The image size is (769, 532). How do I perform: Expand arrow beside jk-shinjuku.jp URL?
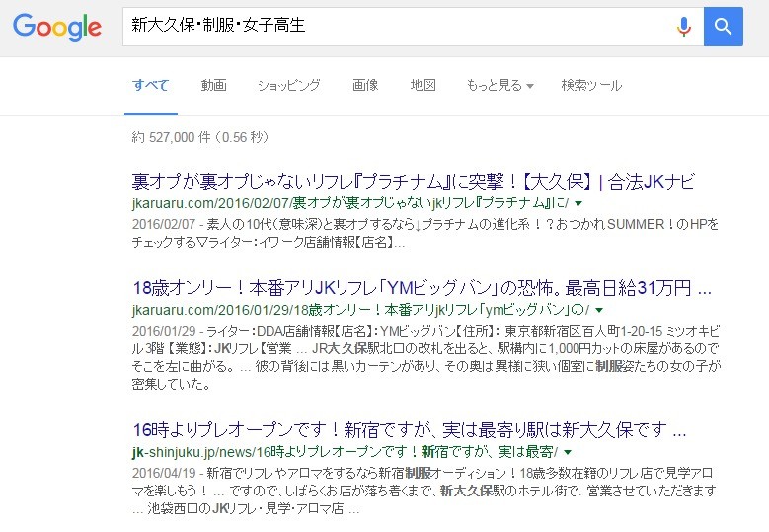click(x=568, y=452)
